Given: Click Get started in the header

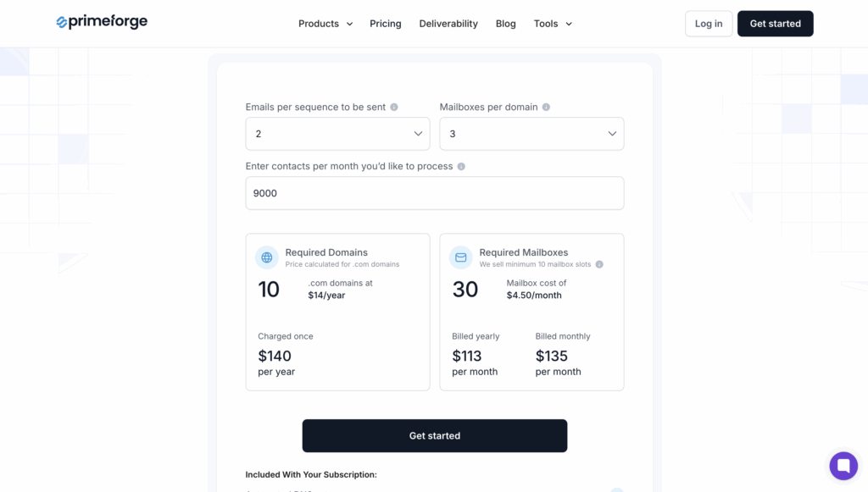Looking at the screenshot, I should coord(775,24).
